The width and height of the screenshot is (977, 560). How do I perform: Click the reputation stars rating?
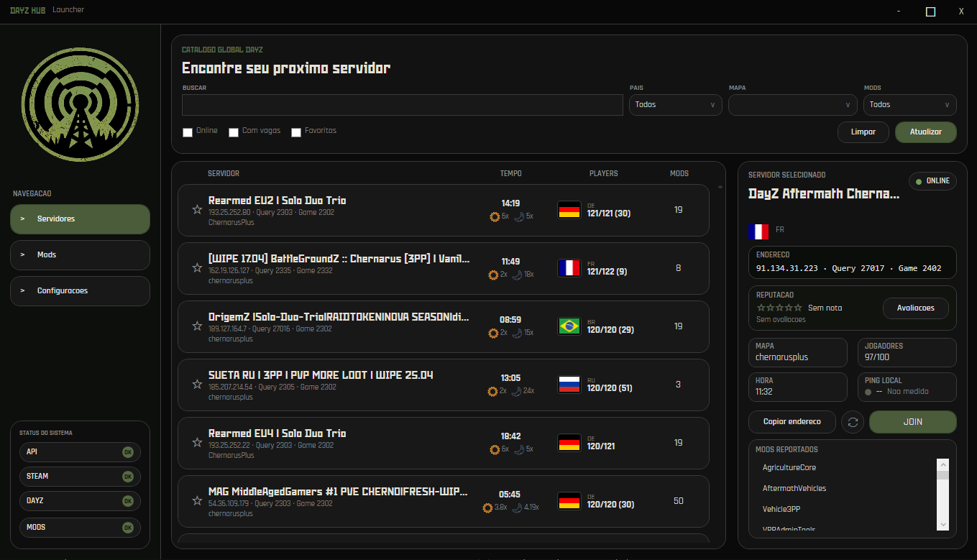tap(779, 308)
